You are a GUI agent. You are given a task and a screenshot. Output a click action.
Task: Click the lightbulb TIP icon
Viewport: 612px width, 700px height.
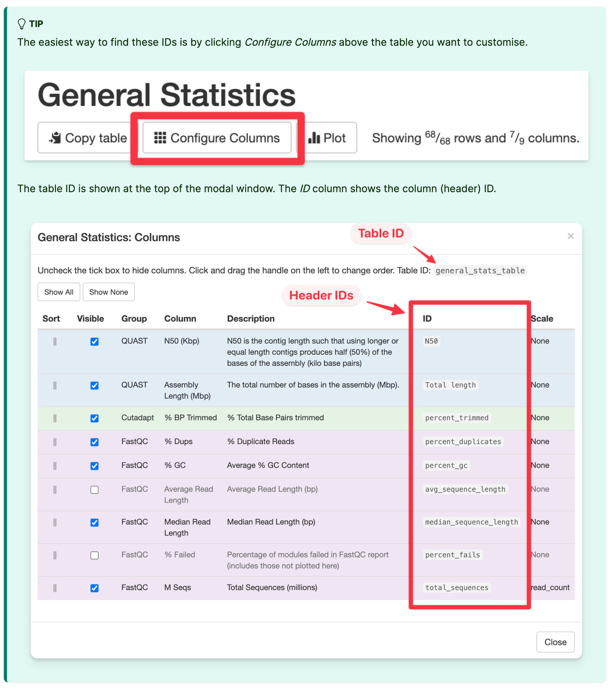click(22, 24)
